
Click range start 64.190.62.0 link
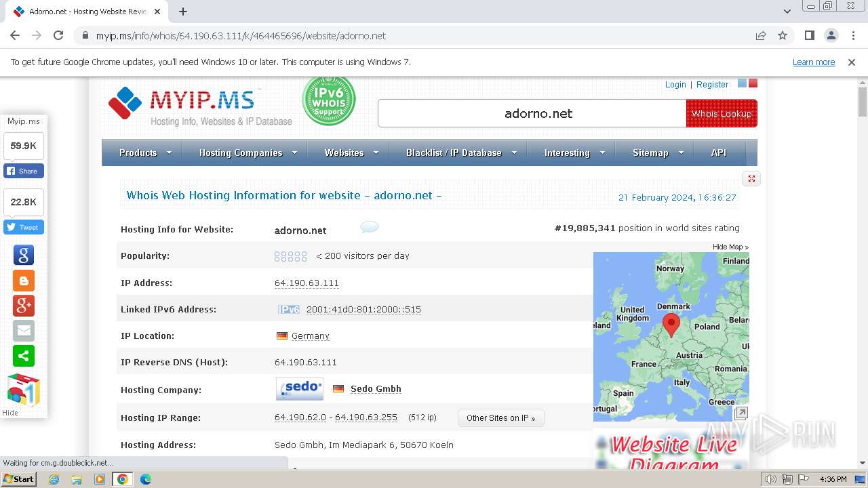click(x=300, y=418)
